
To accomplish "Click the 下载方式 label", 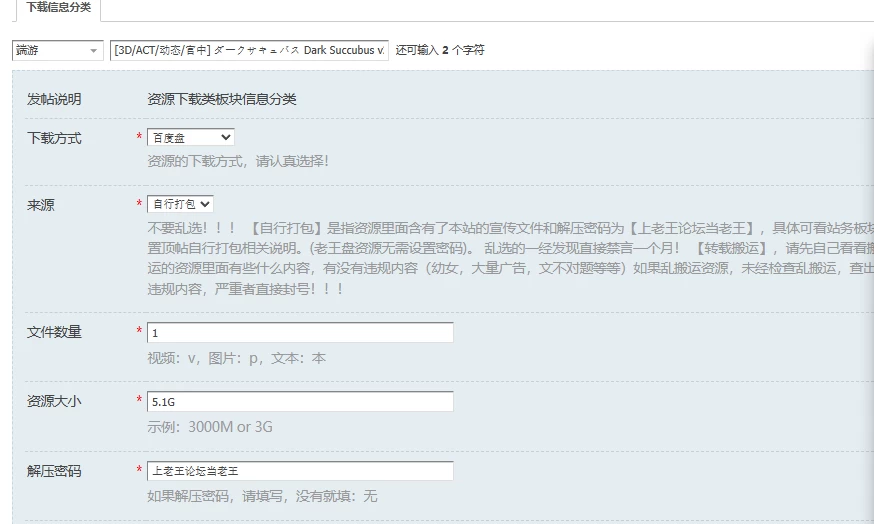I will pos(54,138).
